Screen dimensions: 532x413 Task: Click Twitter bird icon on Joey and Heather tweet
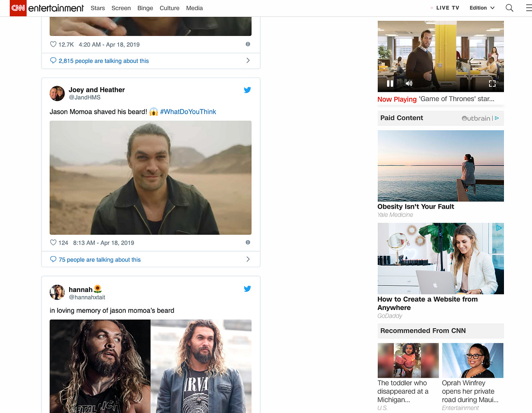(x=247, y=90)
